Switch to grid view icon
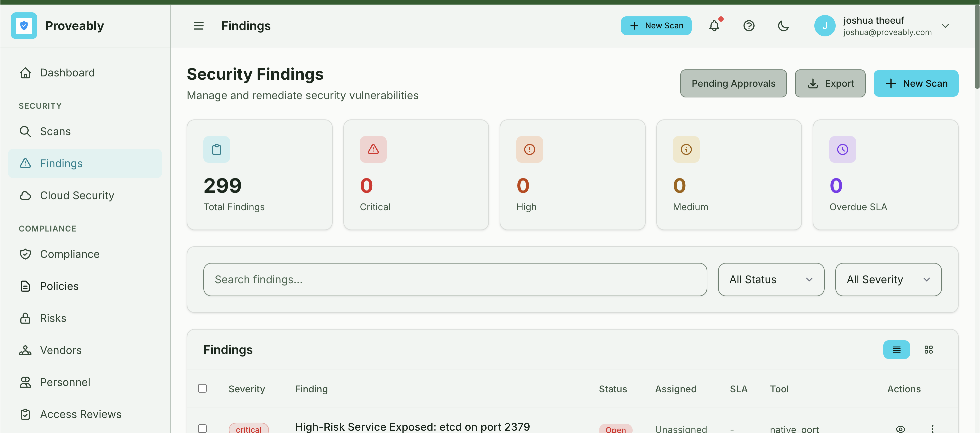The width and height of the screenshot is (980, 433). (x=928, y=350)
